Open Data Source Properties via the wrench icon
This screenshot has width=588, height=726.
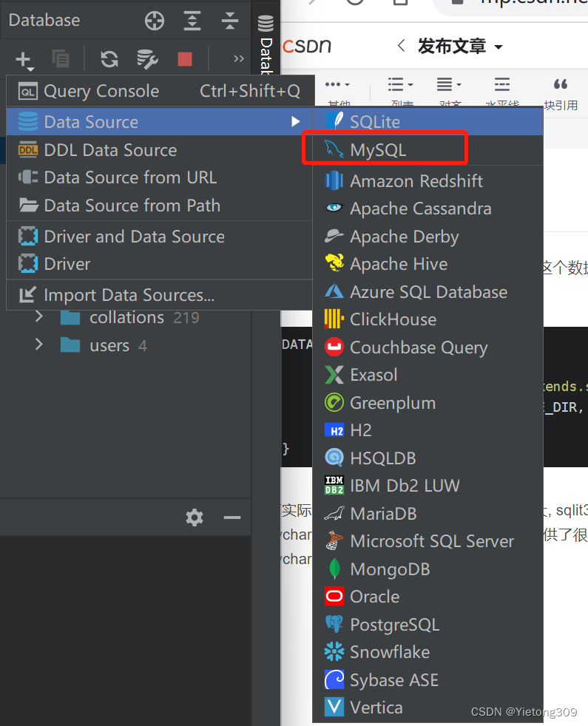point(147,58)
